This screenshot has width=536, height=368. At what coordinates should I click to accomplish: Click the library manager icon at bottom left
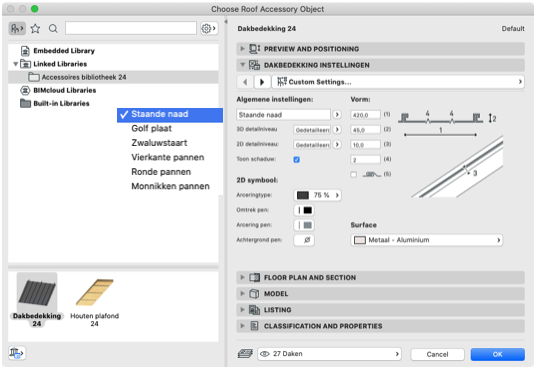[x=17, y=353]
